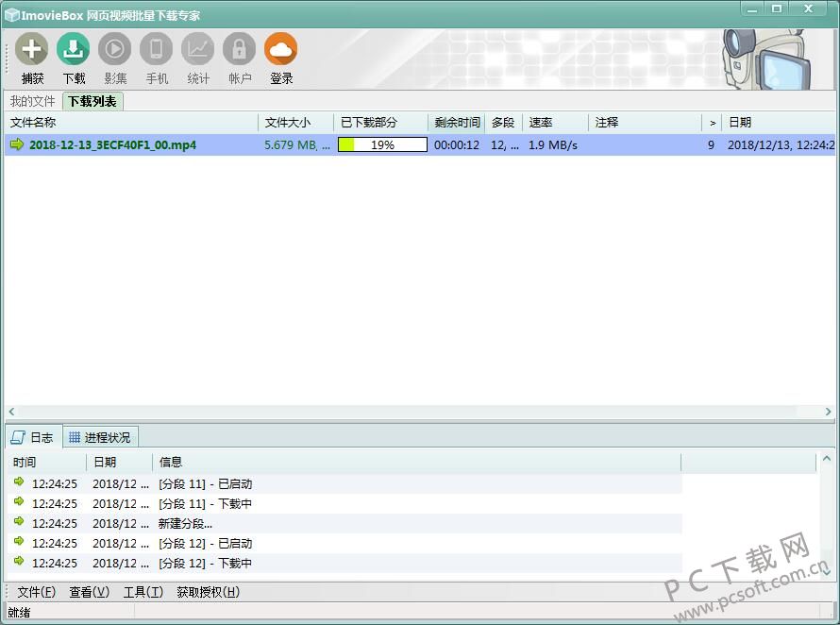The width and height of the screenshot is (840, 625).
Task: Switch to the 日志 log tab
Action: (33, 437)
